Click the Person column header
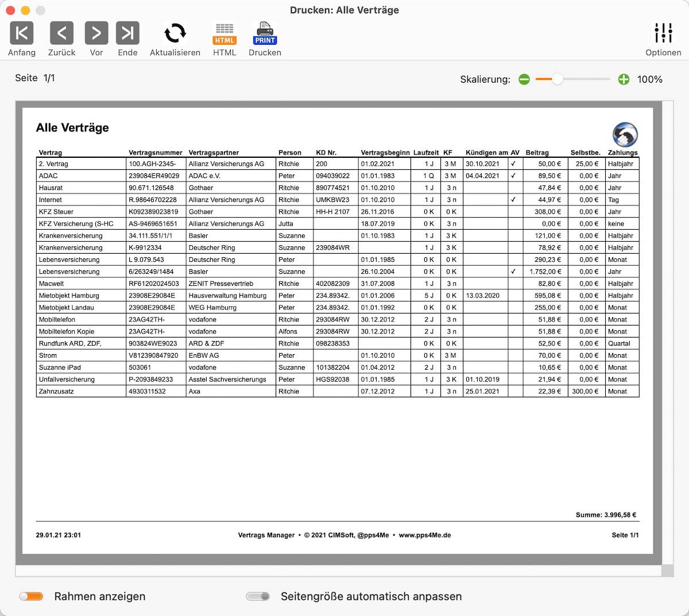The image size is (689, 616). click(290, 153)
